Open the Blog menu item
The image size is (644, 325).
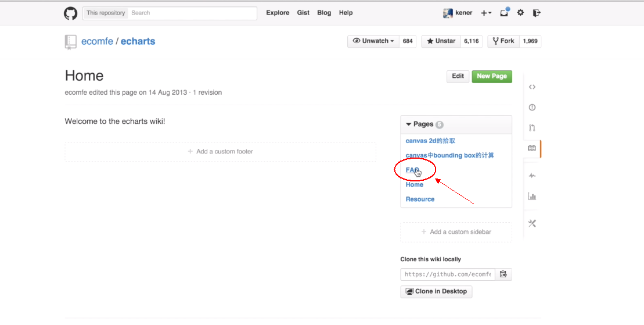(324, 13)
